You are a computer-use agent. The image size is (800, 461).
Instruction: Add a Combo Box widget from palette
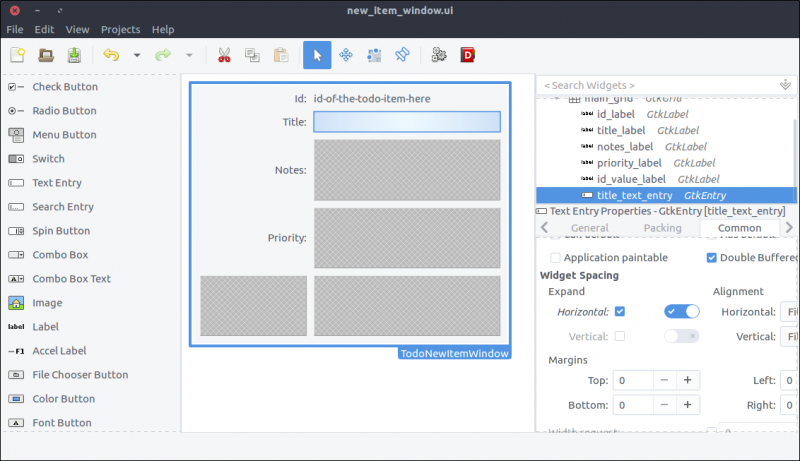click(x=60, y=255)
